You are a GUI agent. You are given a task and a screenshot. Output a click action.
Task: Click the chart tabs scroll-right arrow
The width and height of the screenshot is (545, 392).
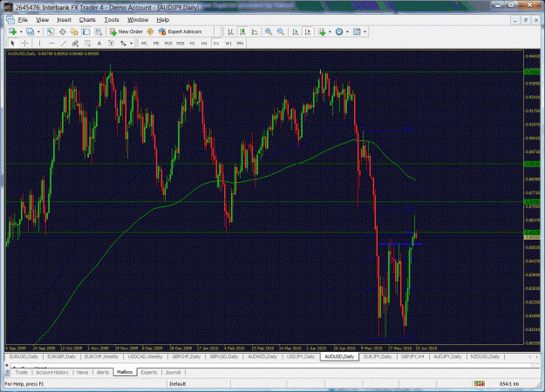click(536, 356)
